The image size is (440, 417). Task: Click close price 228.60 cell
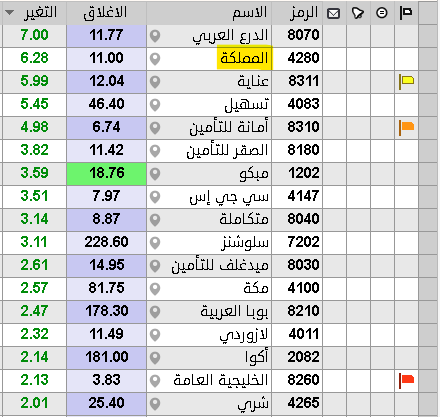coord(106,243)
